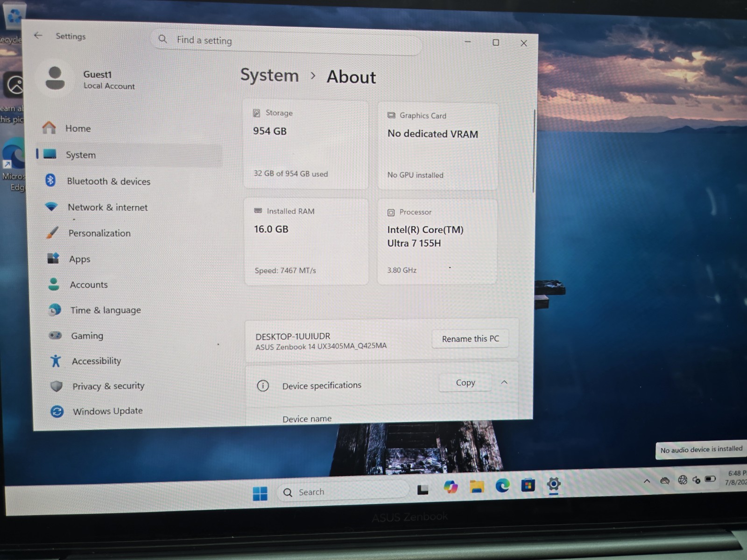Launch Microsoft Edge from the taskbar
The height and width of the screenshot is (560, 747).
[x=502, y=486]
